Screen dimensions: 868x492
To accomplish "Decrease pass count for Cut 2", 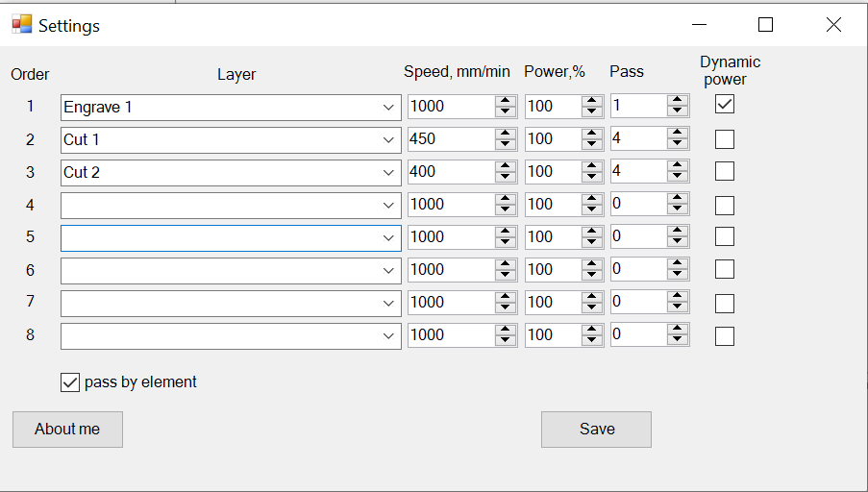I will pos(678,178).
